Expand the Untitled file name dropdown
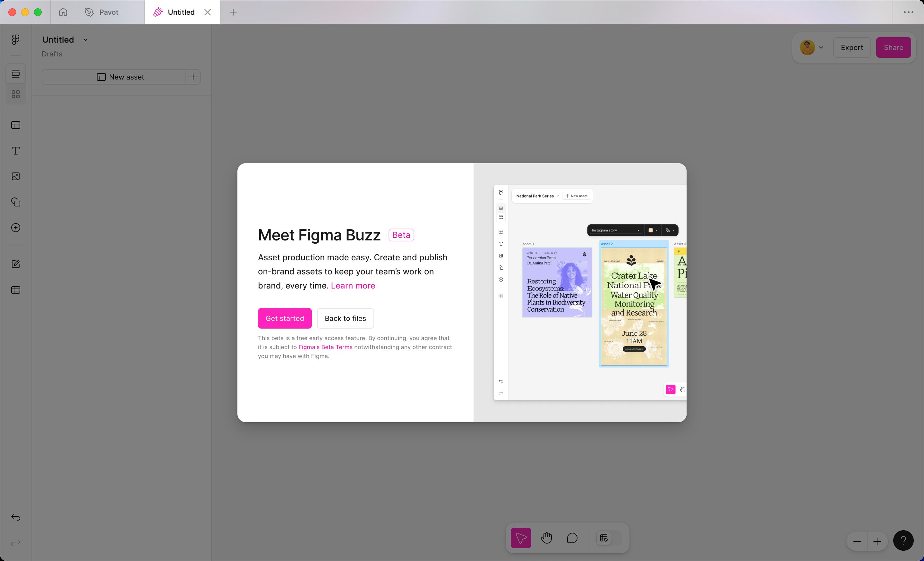The image size is (924, 561). point(85,40)
